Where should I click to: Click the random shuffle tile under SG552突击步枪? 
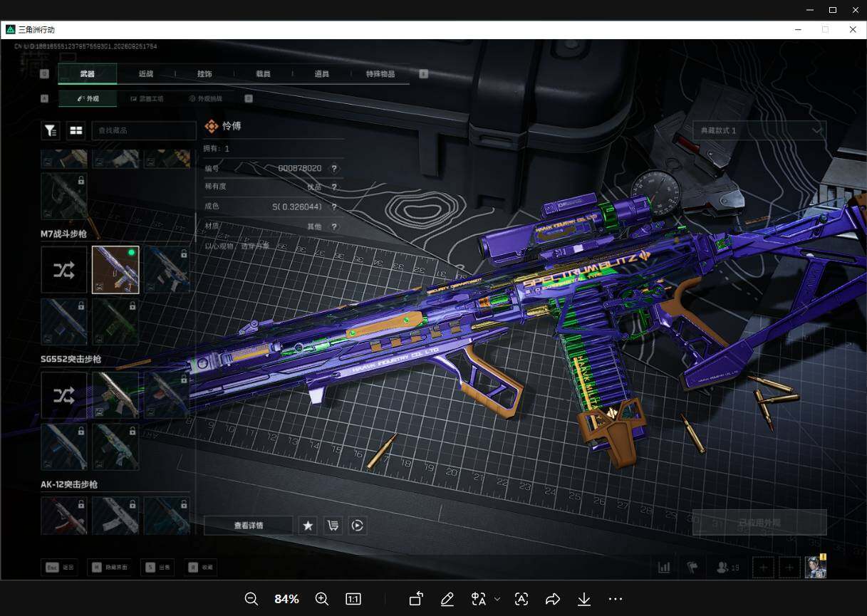tap(64, 395)
